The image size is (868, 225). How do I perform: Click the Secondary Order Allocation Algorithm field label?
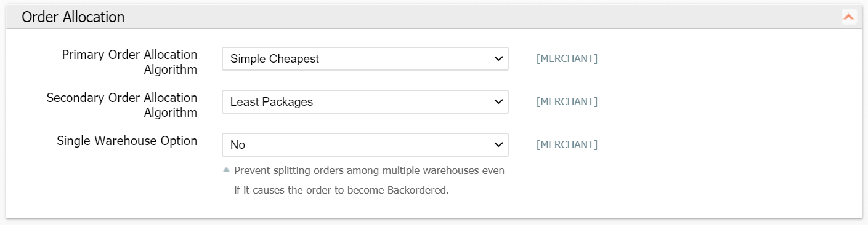coord(122,105)
